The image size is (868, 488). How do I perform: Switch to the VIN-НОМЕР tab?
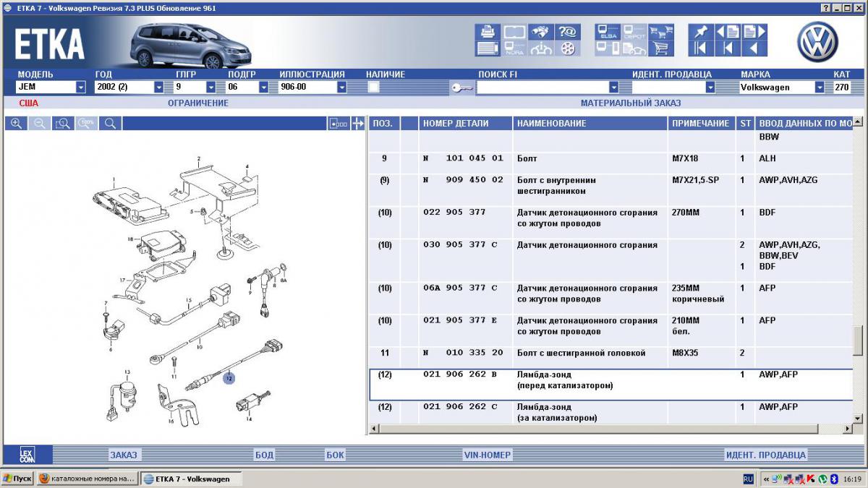[x=488, y=455]
